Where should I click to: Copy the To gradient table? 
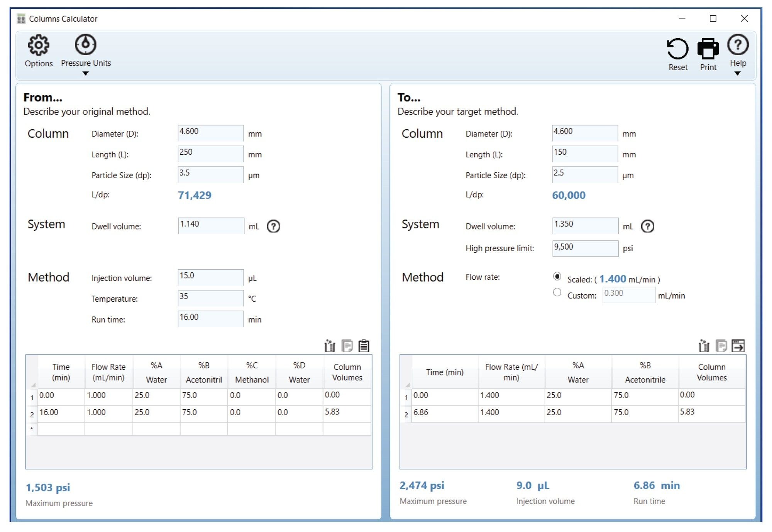click(x=721, y=346)
